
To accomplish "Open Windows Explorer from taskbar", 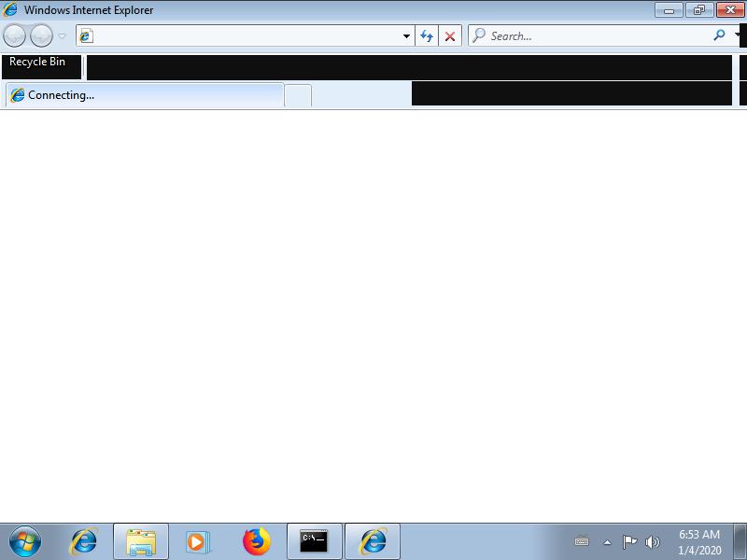I will (141, 541).
